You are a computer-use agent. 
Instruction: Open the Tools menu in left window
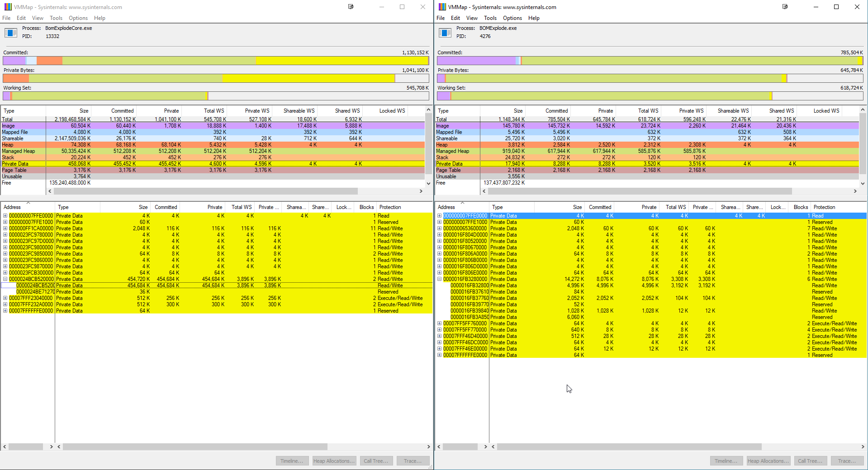pyautogui.click(x=56, y=18)
